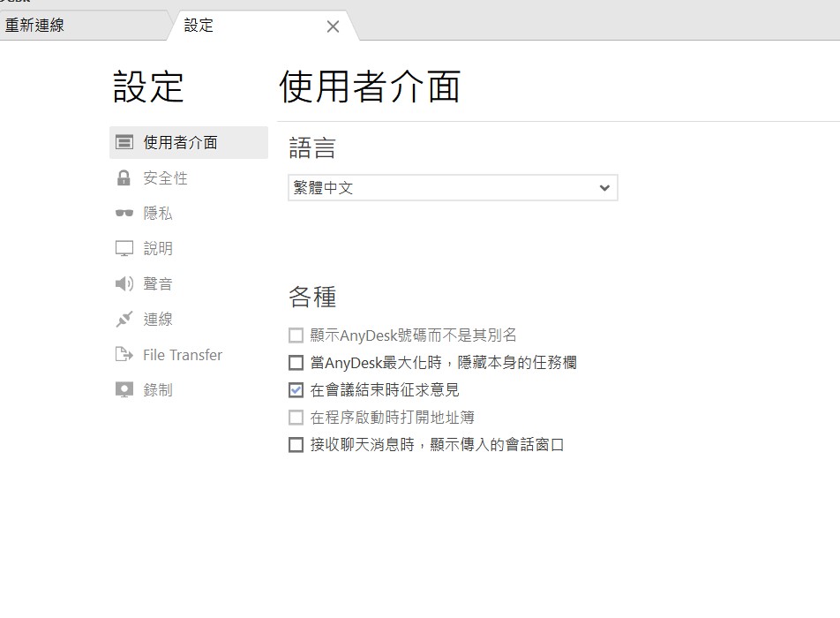Open the 使用者介面 settings section
Viewport: 840px width, 618px height.
pos(189,142)
